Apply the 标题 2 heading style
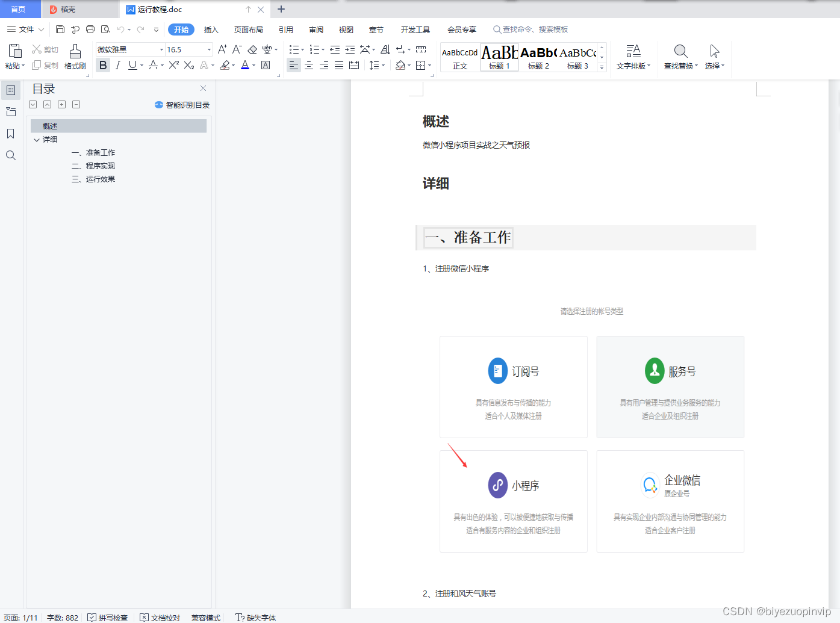The height and width of the screenshot is (623, 840). (x=538, y=58)
